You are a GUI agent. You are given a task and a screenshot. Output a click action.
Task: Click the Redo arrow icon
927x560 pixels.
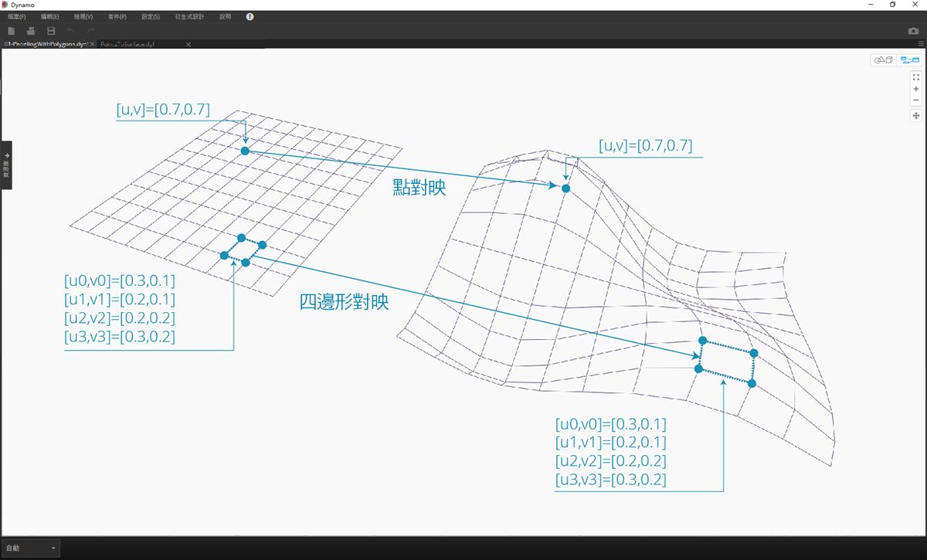click(90, 31)
